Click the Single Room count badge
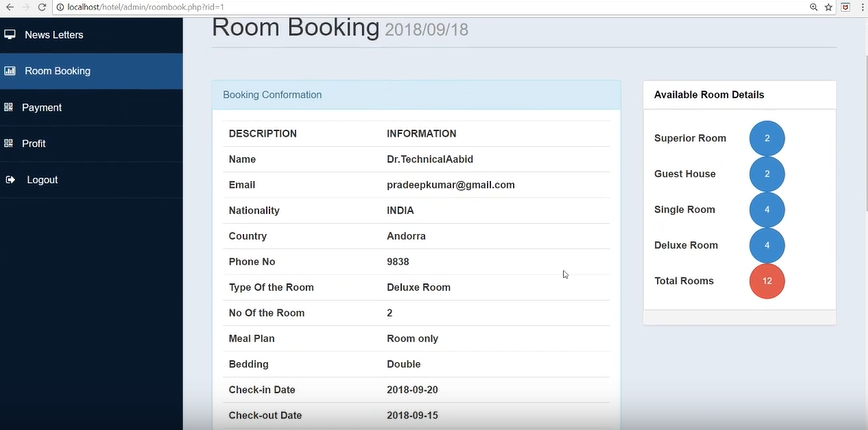Viewport: 868px width, 430px height. coord(767,210)
